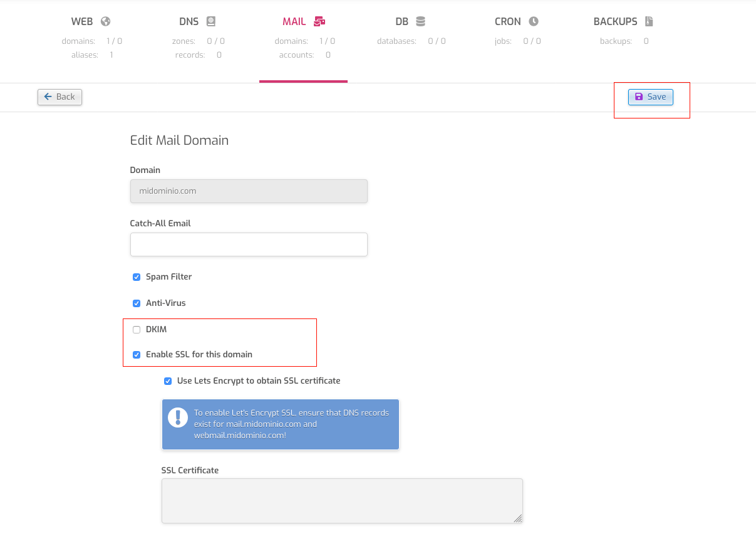Click the BACKUPS archive file icon
The height and width of the screenshot is (536, 756).
649,21
